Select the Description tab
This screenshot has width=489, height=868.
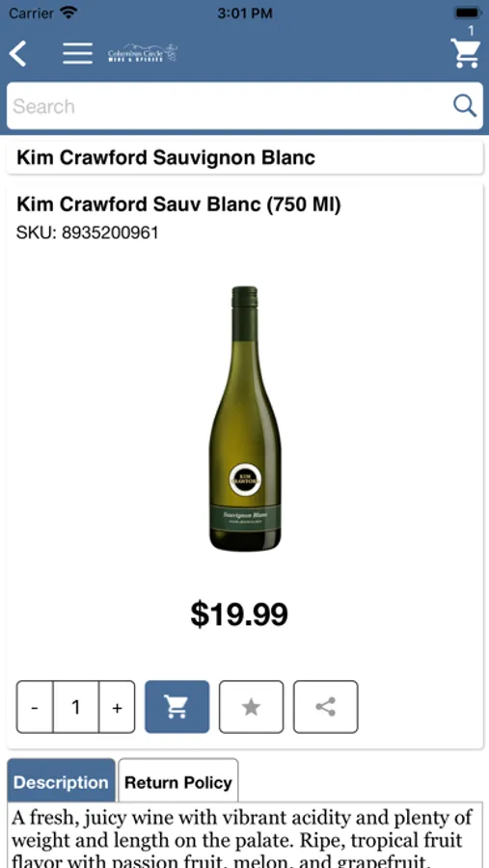62,781
